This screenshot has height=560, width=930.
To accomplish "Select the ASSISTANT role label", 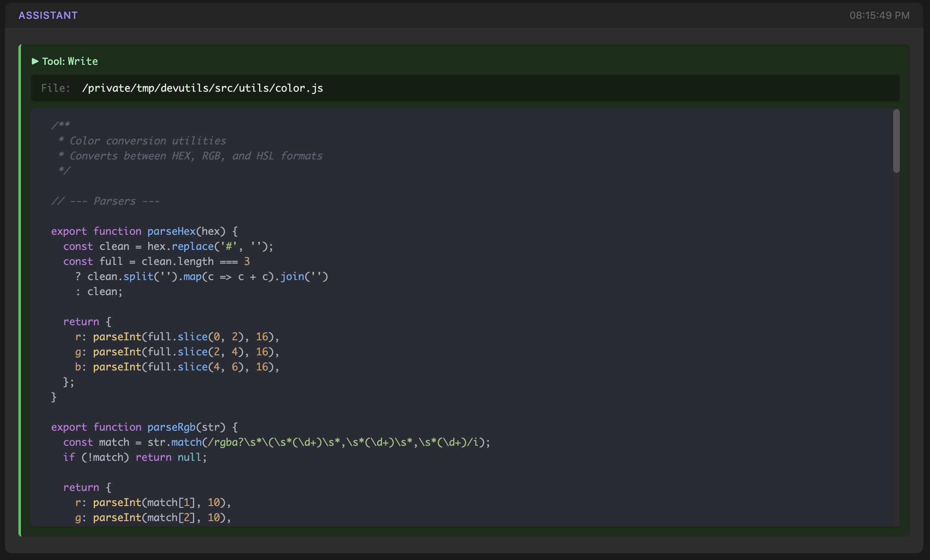I will click(x=47, y=15).
